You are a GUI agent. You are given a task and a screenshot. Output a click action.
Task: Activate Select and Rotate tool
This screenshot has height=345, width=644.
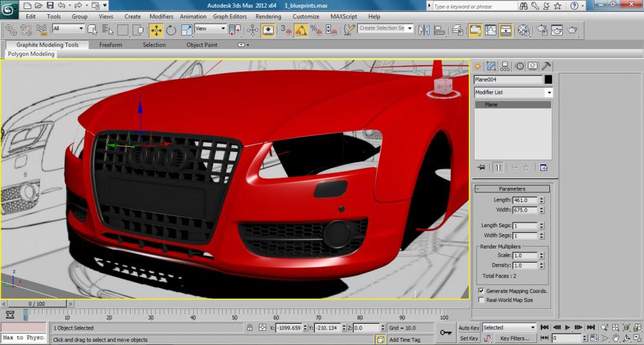tap(171, 30)
